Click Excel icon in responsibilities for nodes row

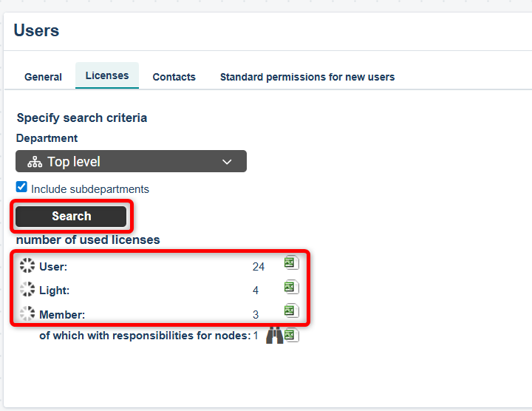point(291,336)
